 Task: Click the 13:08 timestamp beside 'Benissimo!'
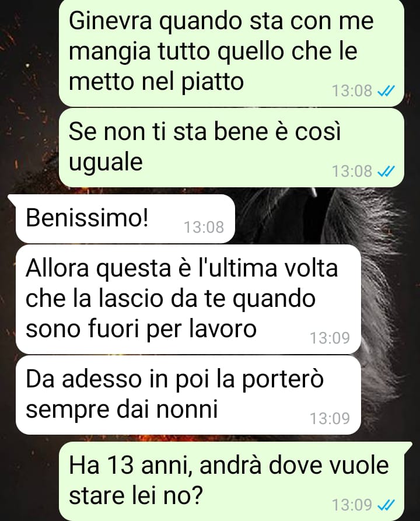point(204,228)
